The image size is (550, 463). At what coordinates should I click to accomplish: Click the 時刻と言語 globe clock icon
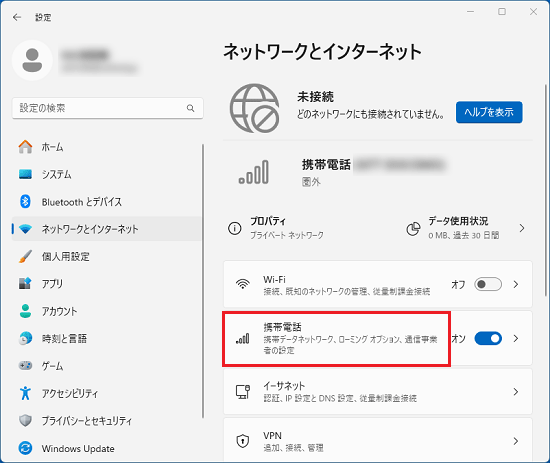click(25, 338)
